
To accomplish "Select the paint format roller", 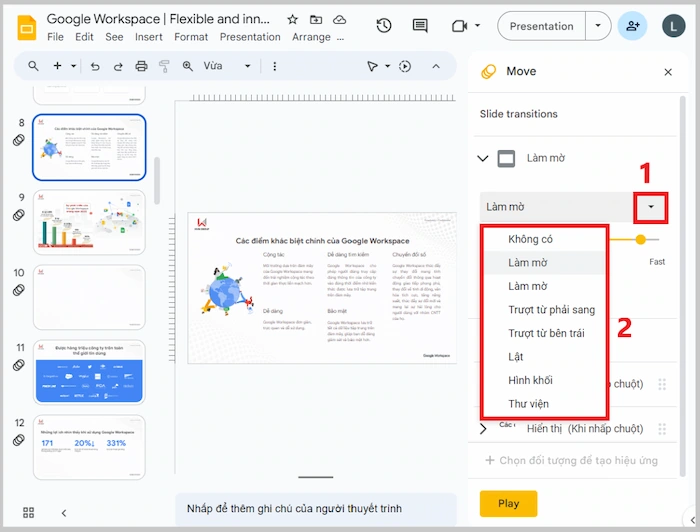I will tap(164, 66).
